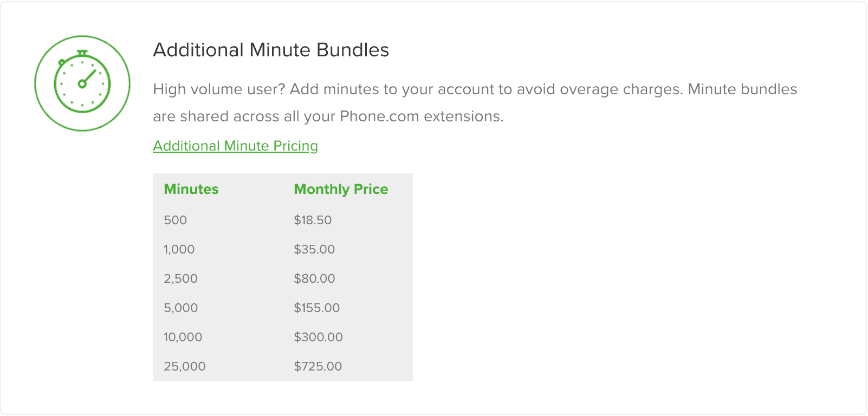Select the 500 minutes bundle row
The width and height of the screenshot is (868, 416).
(x=175, y=220)
